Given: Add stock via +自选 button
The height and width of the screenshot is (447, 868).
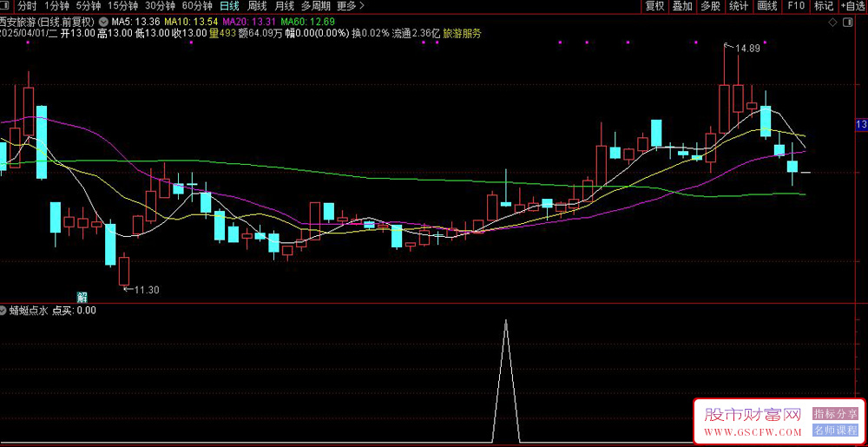Looking at the screenshot, I should click(853, 6).
